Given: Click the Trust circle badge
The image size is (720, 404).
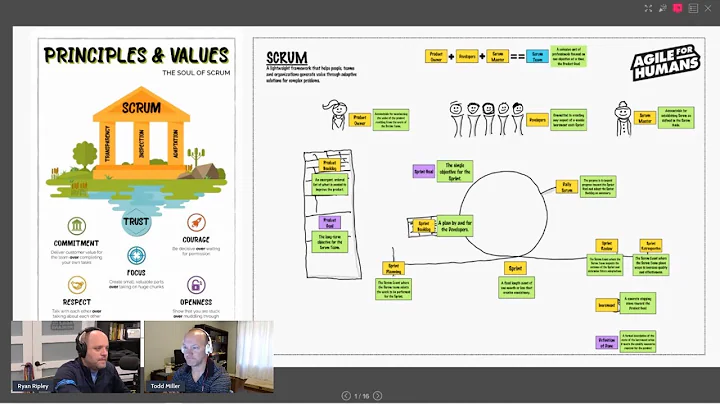Looking at the screenshot, I should (x=136, y=222).
